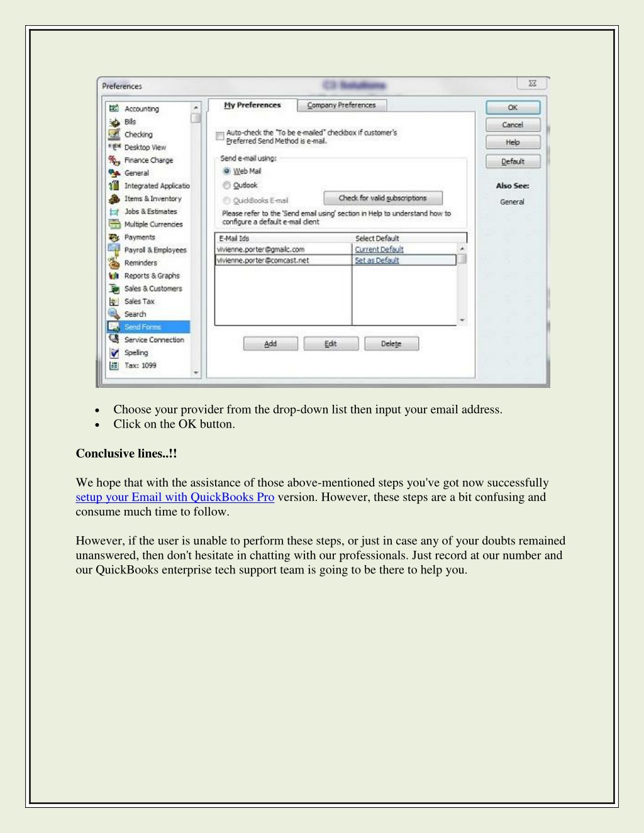Close the Preferences dialog window

pyautogui.click(x=532, y=84)
